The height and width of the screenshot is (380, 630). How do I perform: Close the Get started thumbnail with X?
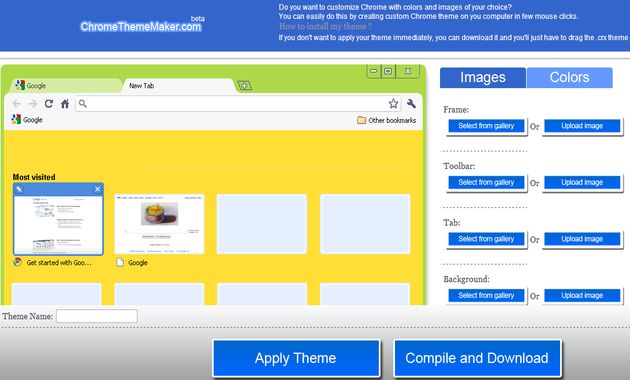tap(97, 189)
